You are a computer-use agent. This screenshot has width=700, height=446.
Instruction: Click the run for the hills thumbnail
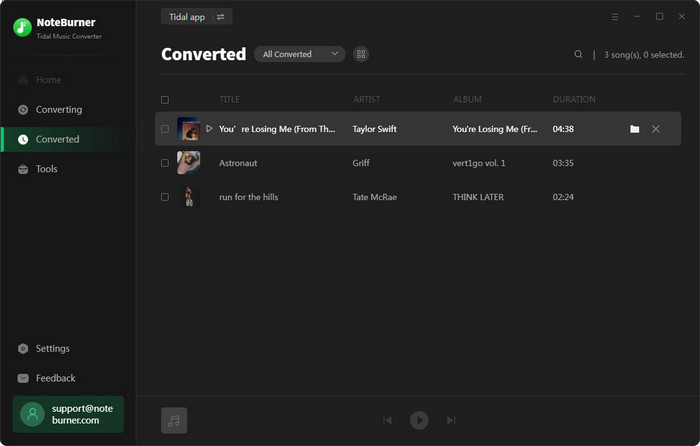188,197
